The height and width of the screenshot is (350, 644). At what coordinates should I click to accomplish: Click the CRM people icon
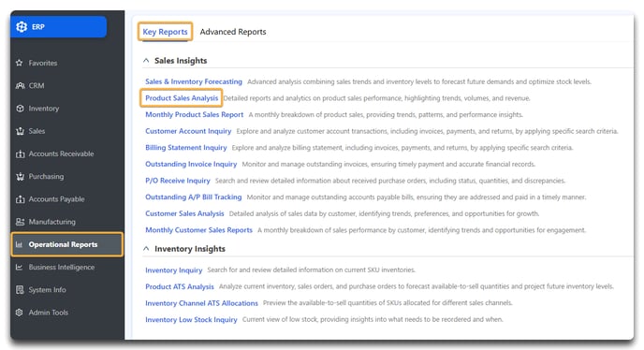(x=21, y=85)
